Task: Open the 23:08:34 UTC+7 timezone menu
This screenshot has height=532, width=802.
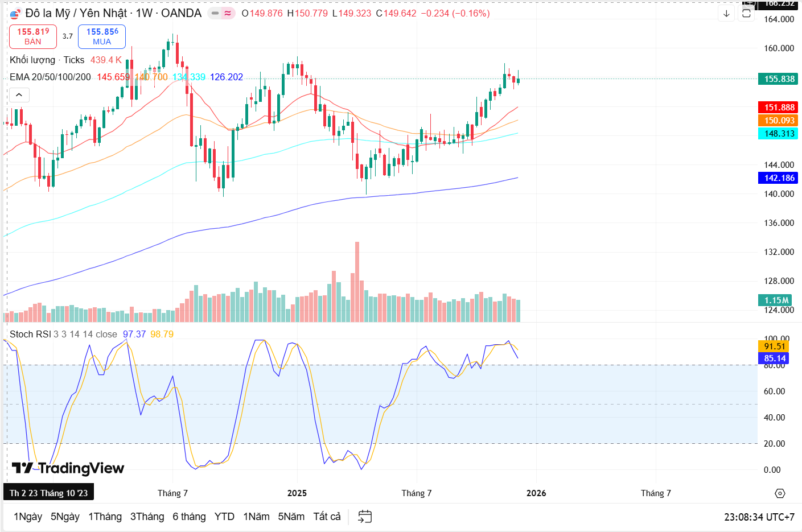Action: coord(759,517)
